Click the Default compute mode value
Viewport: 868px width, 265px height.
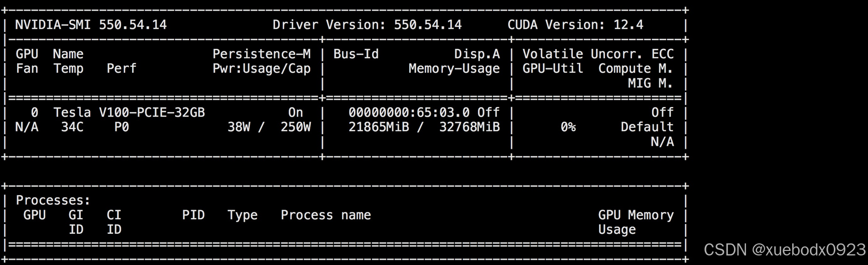point(647,127)
